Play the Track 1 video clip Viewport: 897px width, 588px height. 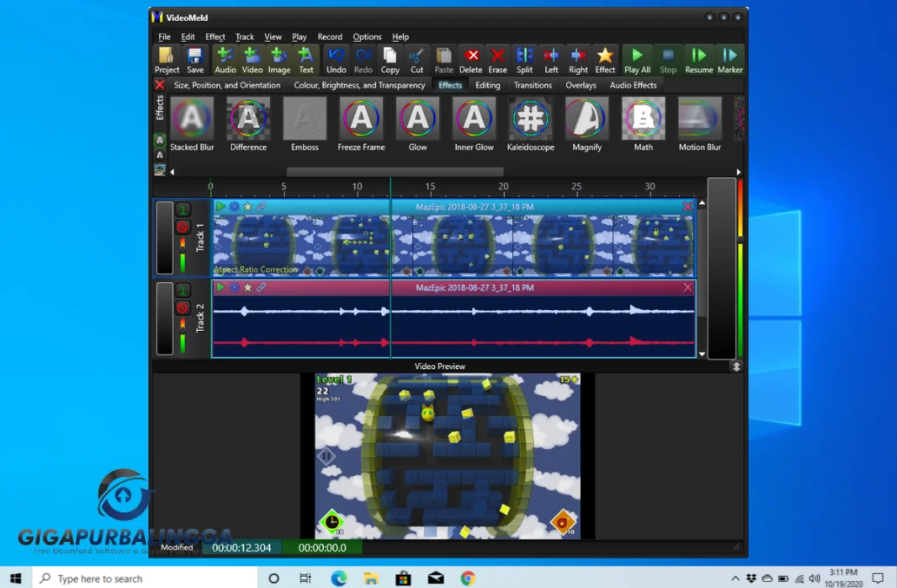(x=221, y=207)
